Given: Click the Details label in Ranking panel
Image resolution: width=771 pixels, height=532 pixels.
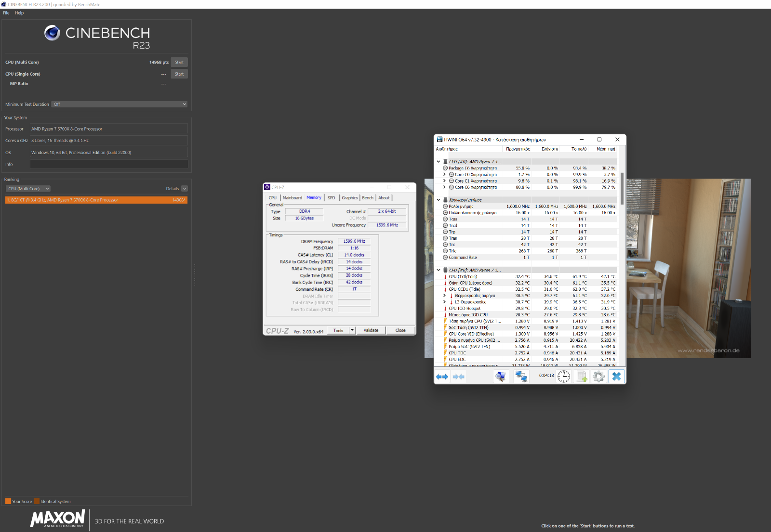Looking at the screenshot, I should coord(173,189).
